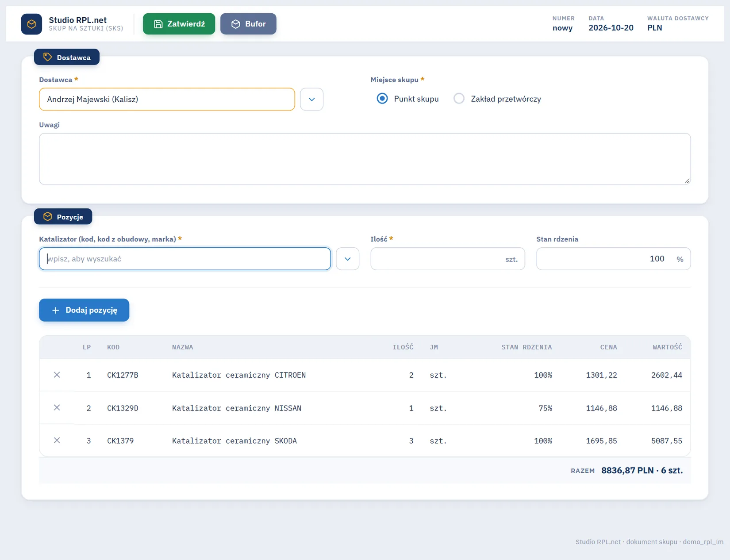Click the row value 5087,55
730x560 pixels.
pyautogui.click(x=667, y=441)
